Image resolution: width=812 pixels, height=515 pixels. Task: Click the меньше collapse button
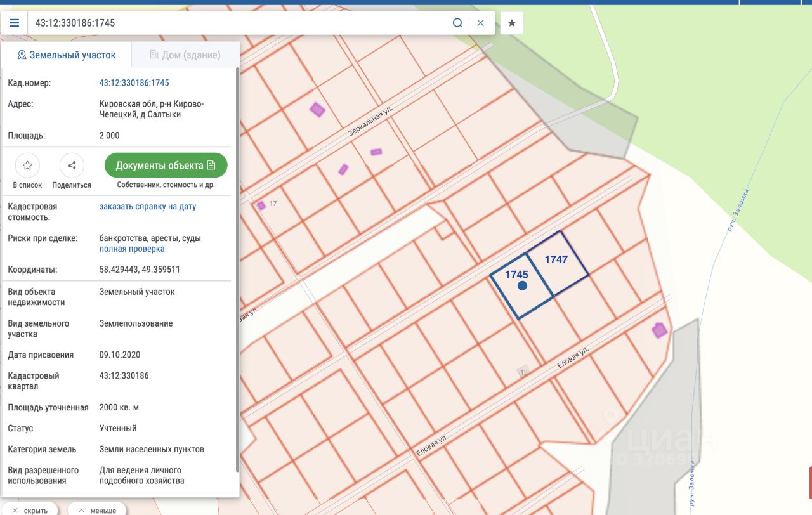click(96, 510)
